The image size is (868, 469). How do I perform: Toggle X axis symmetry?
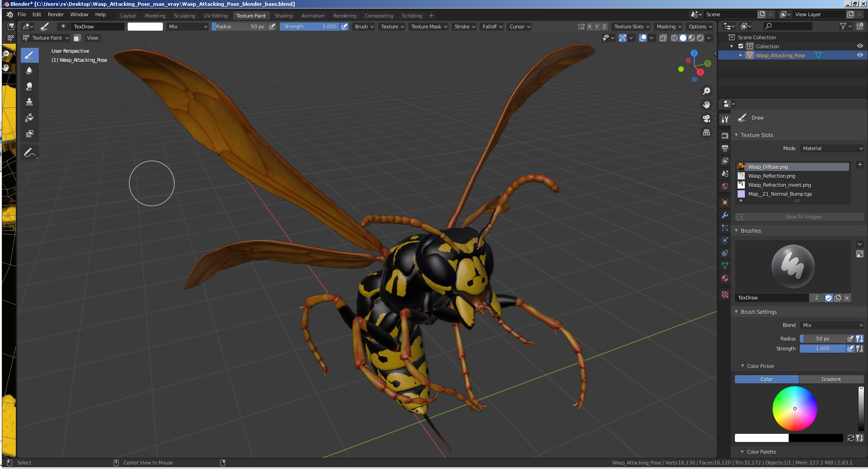click(589, 27)
